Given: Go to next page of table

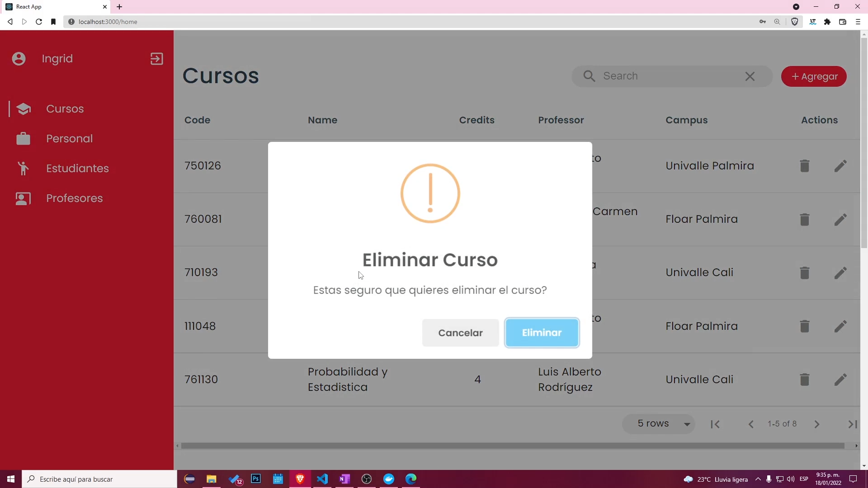Looking at the screenshot, I should (817, 424).
